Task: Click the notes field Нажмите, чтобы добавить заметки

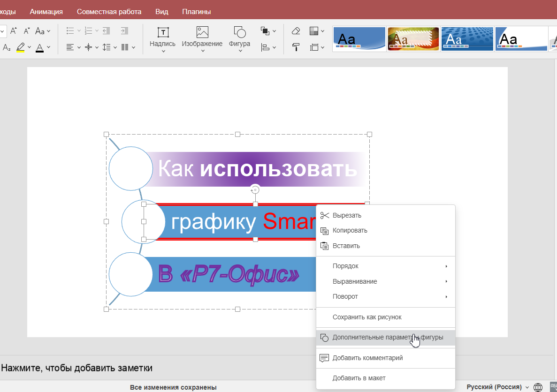Action: pyautogui.click(x=77, y=368)
